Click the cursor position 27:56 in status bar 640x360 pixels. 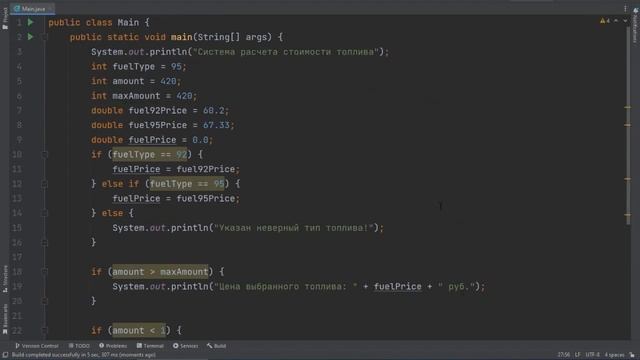pyautogui.click(x=564, y=355)
